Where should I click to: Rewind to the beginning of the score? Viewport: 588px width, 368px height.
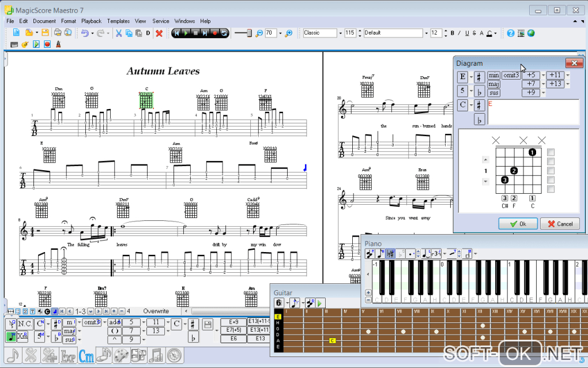point(176,33)
